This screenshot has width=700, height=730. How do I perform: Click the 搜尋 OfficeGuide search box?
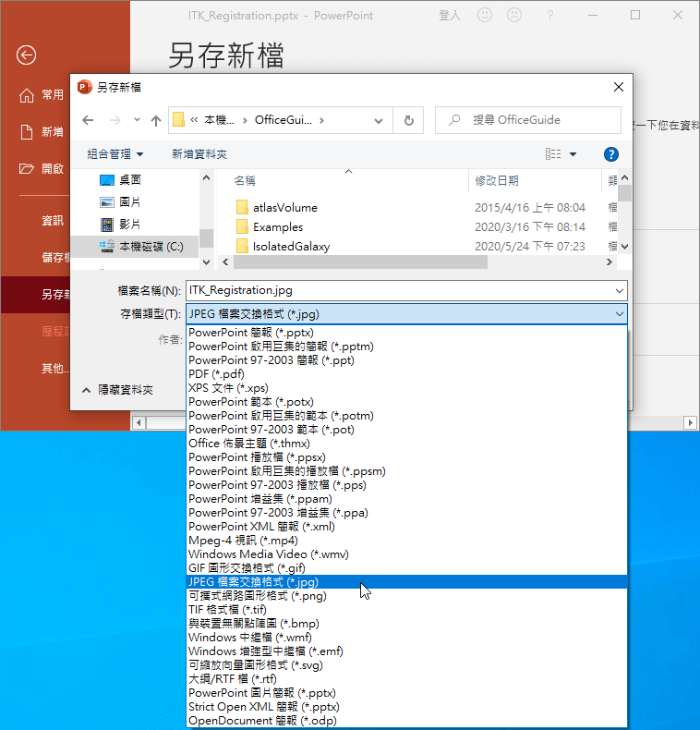coord(528,120)
